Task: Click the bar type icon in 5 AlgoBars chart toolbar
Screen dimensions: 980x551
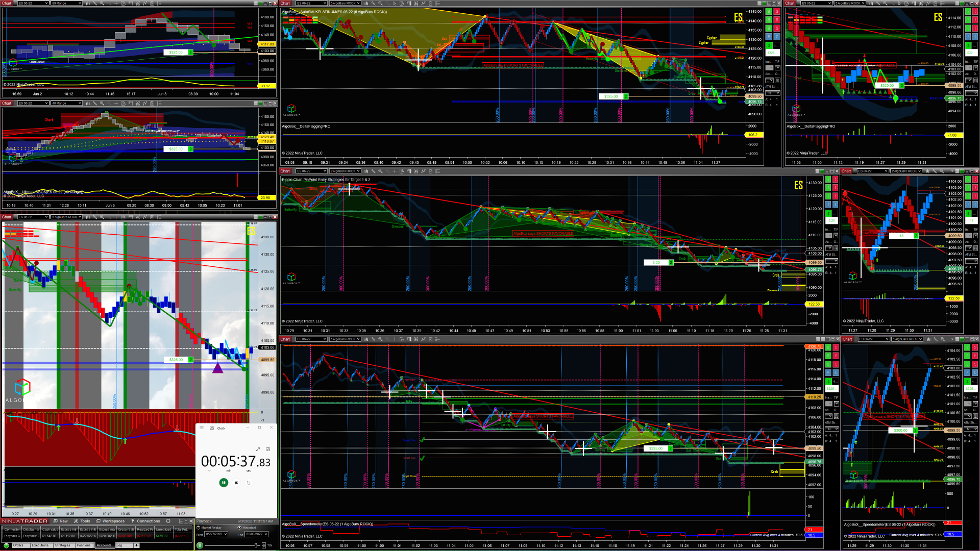Action: click(x=366, y=3)
